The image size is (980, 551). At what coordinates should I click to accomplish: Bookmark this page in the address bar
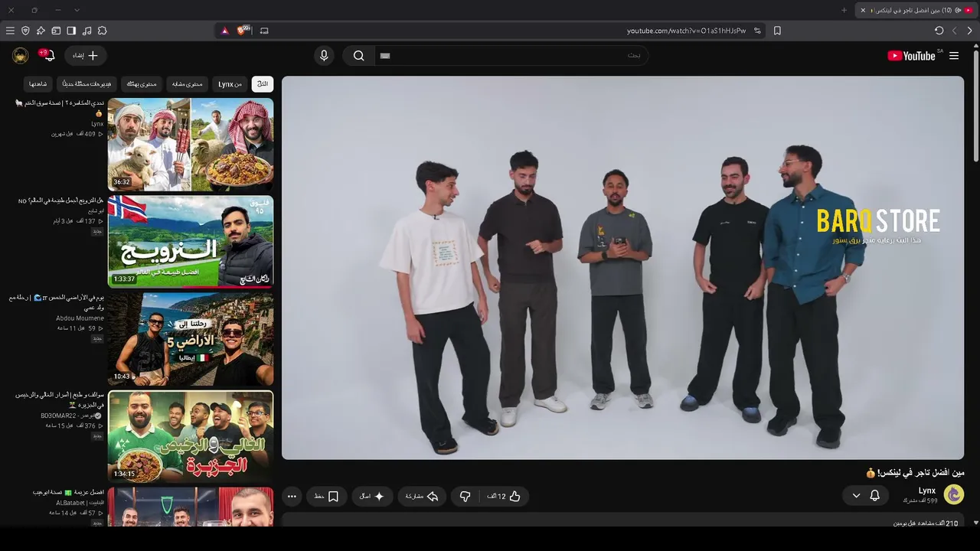(x=777, y=31)
